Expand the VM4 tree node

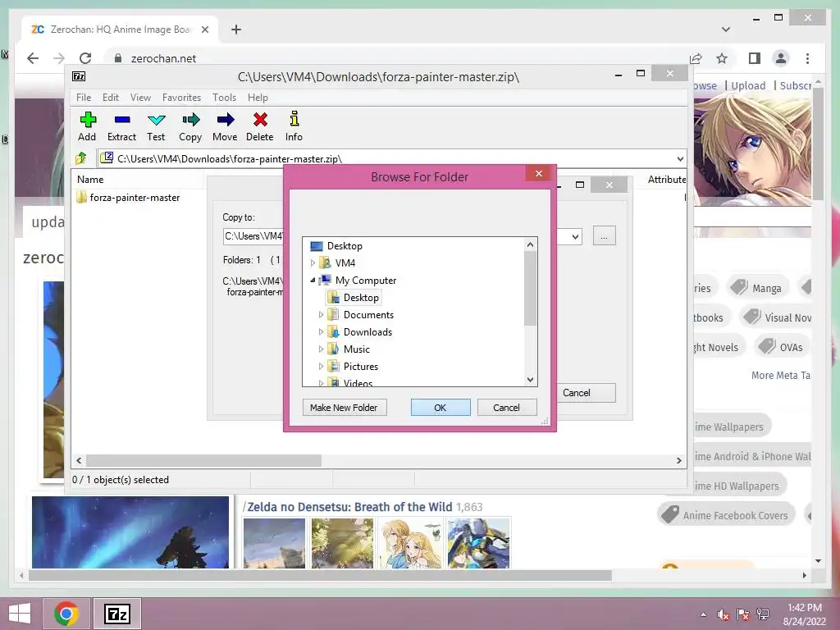click(x=313, y=263)
